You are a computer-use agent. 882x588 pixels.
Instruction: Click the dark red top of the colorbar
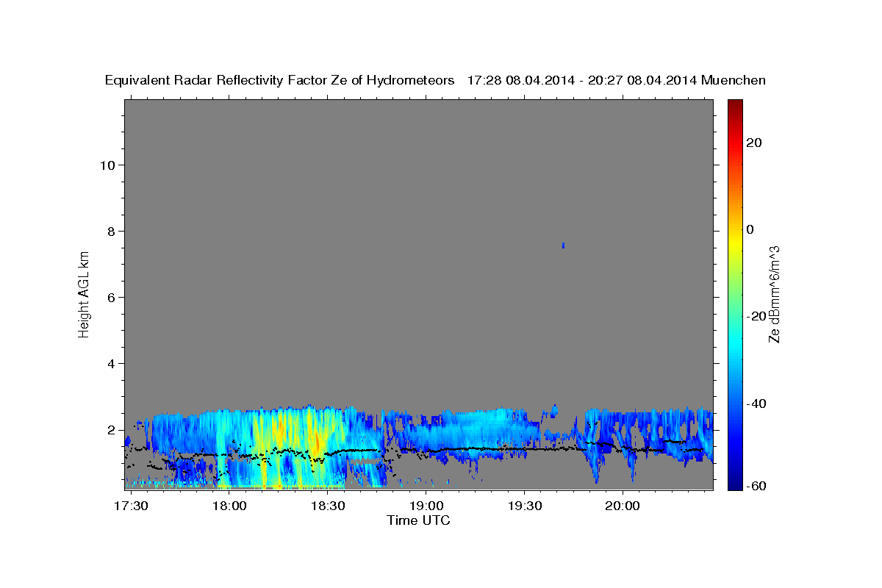(735, 107)
